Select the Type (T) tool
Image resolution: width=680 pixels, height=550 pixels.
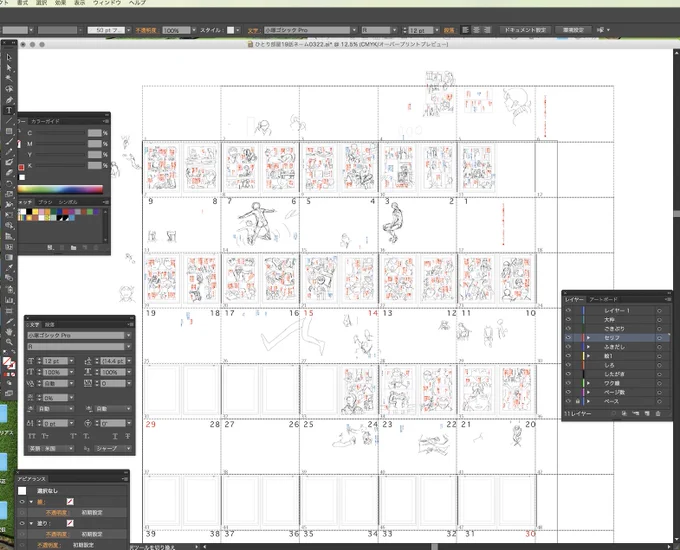point(9,110)
